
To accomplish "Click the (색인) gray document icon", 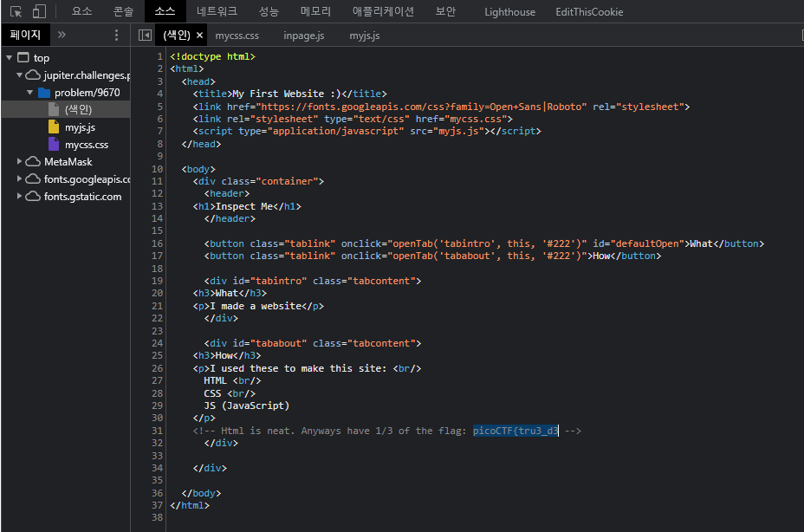I will click(x=54, y=109).
